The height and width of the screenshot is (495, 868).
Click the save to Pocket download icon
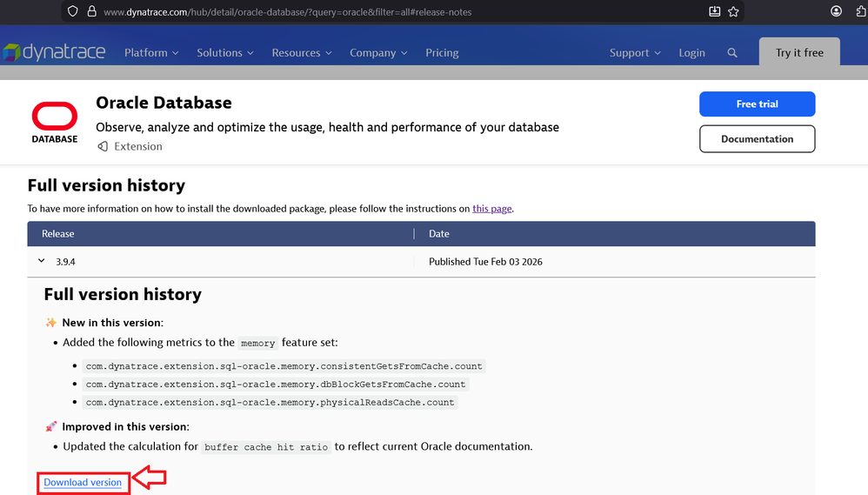pos(715,11)
